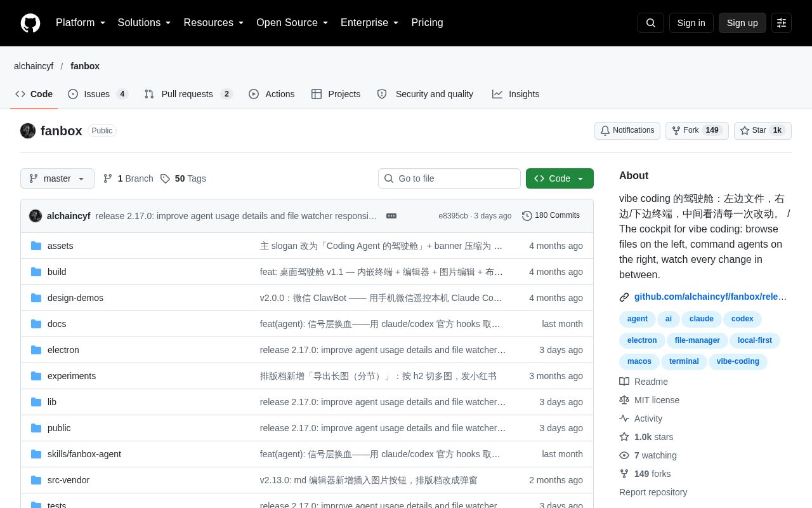
Task: Open the electron topic tag
Action: [642, 340]
